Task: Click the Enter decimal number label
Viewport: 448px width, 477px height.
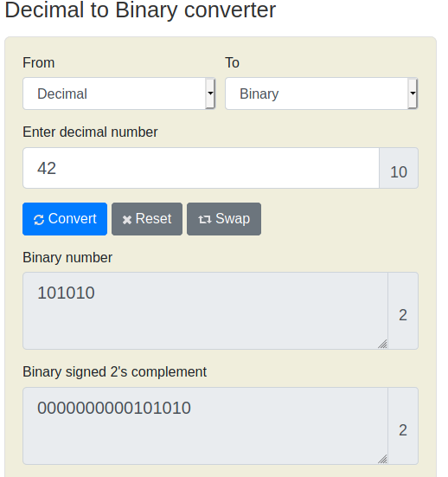Action: click(x=90, y=132)
